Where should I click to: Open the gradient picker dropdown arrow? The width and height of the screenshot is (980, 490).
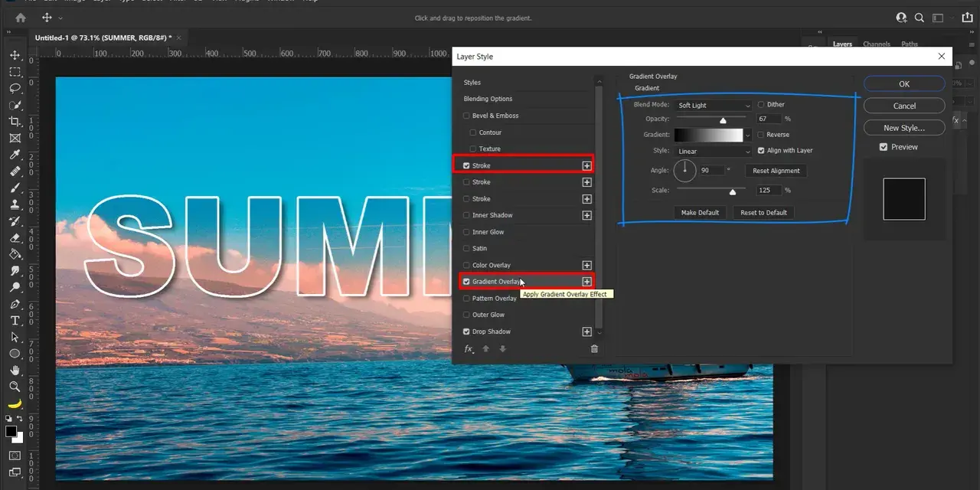pos(748,136)
